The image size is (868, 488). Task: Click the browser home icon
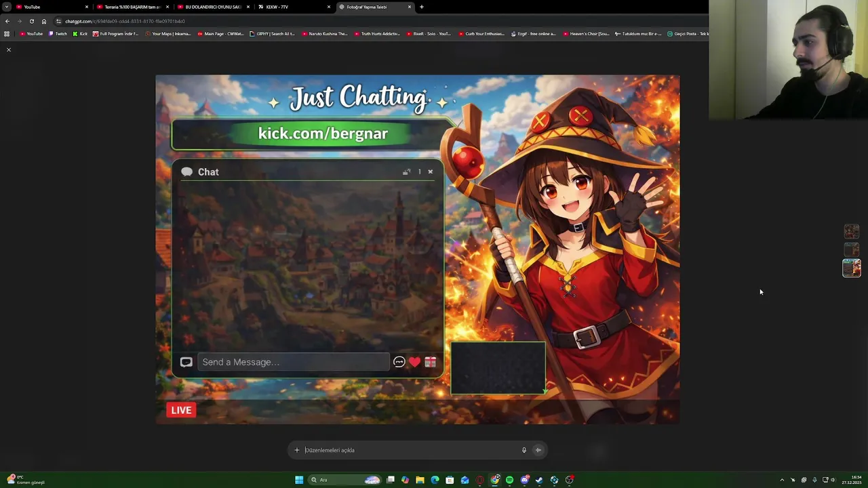pyautogui.click(x=44, y=21)
